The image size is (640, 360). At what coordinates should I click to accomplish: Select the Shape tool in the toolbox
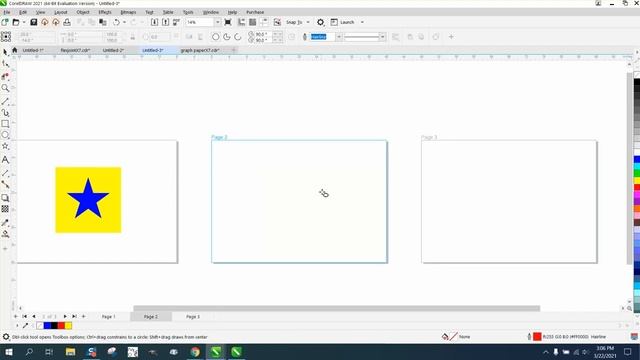(x=5, y=64)
